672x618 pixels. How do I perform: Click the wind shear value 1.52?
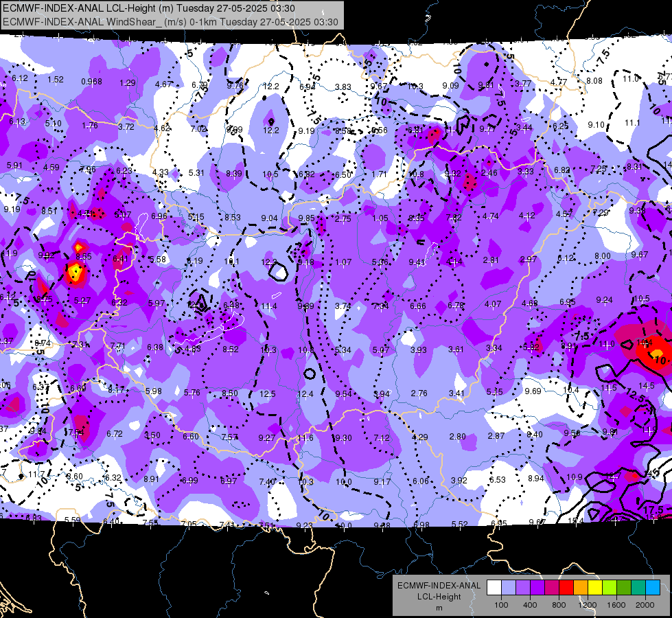tap(56, 80)
